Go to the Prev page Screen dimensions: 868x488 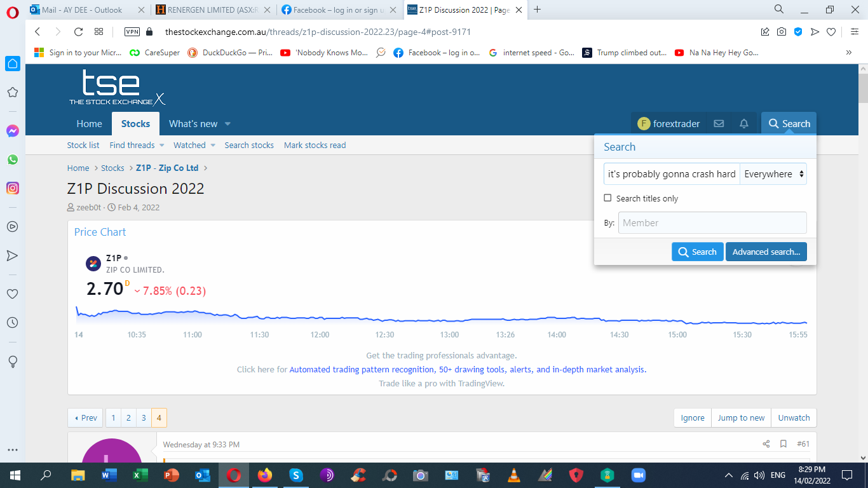[86, 417]
